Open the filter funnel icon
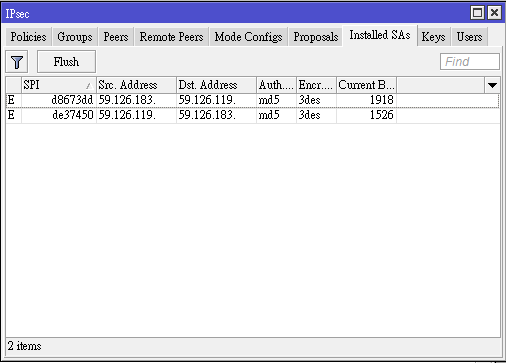506x363 pixels. tap(17, 62)
